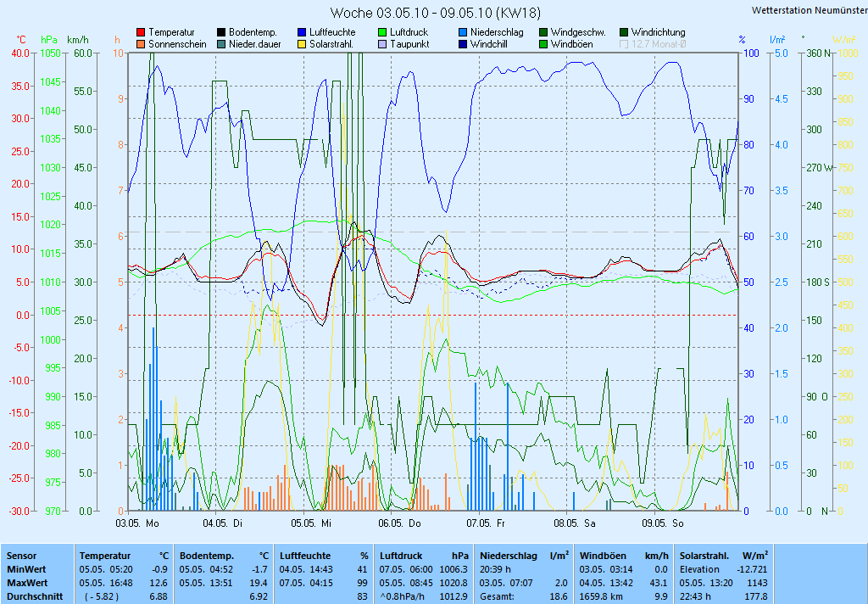Click the Elevation value -12.721
The image size is (868, 604).
point(753,570)
